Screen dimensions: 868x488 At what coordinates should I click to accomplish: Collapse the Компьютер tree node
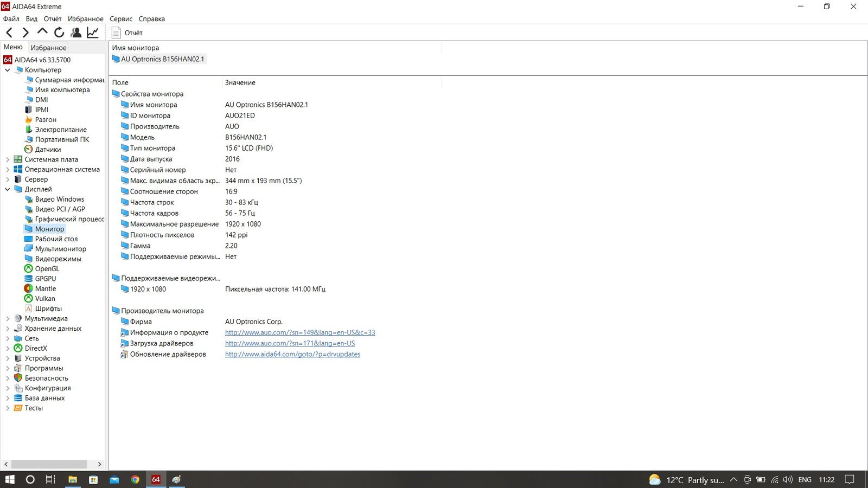8,70
